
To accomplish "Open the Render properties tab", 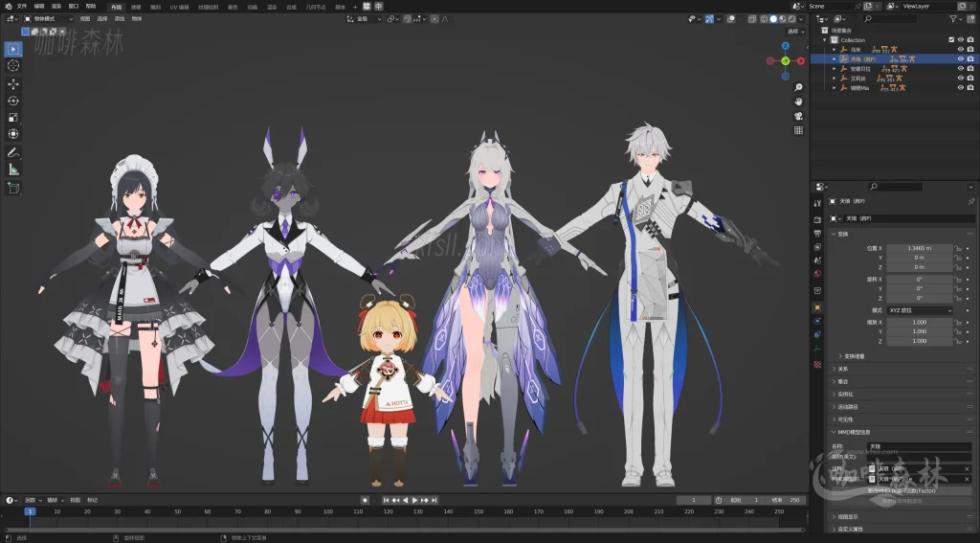I will pos(817,219).
